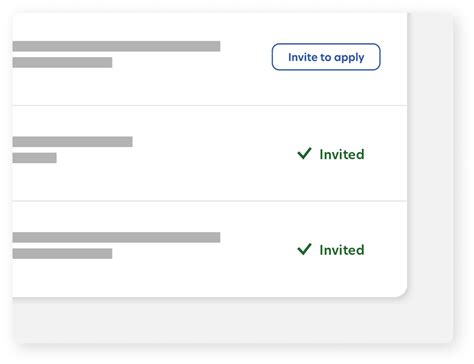Select the top candidate row with Invite to apply
Screen dimensions: 474x364
(210, 59)
